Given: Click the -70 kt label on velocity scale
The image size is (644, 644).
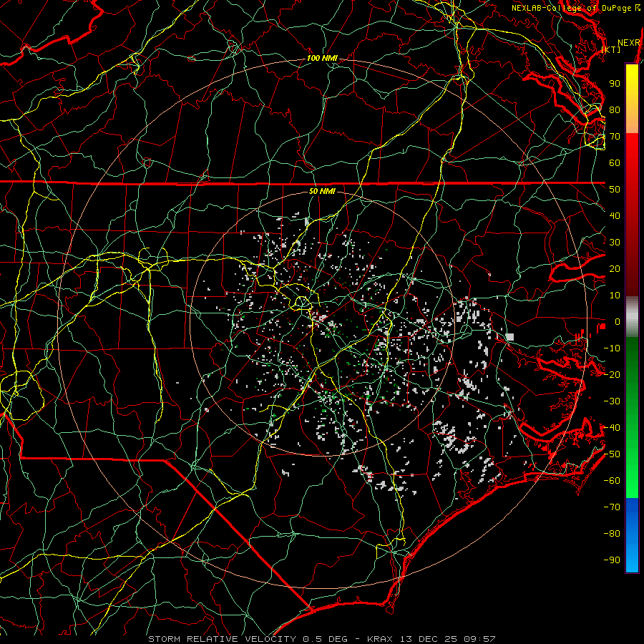Looking at the screenshot, I should point(612,507).
